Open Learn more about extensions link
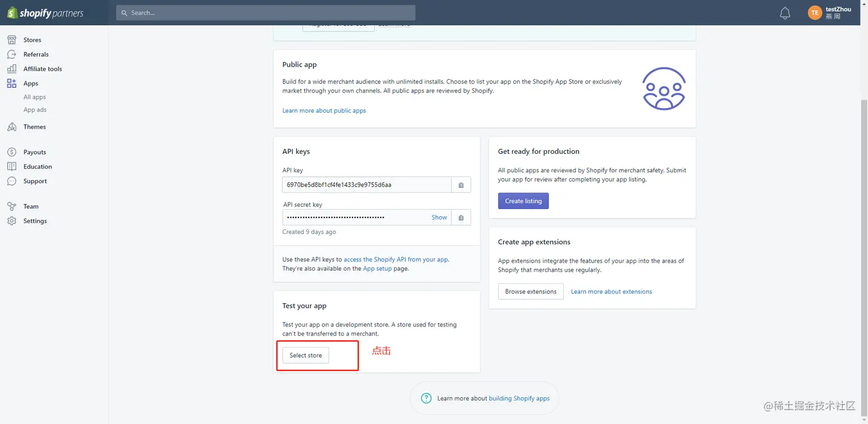 611,292
